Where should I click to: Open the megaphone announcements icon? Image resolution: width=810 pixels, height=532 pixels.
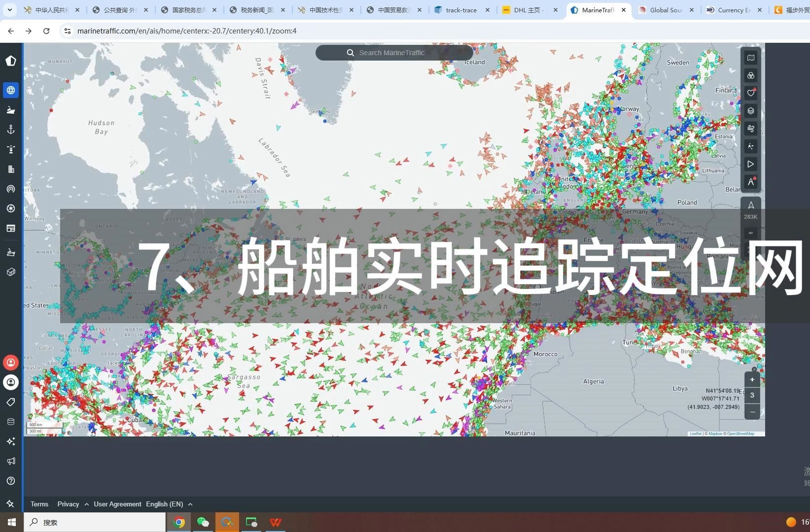pos(11,461)
